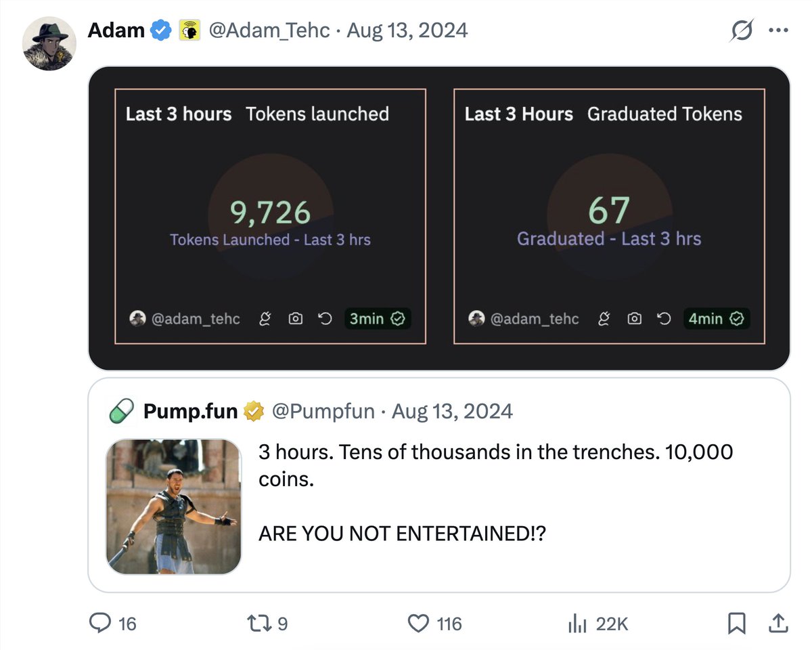Open Adam's profile avatar
This screenshot has width=812, height=650.
click(48, 45)
